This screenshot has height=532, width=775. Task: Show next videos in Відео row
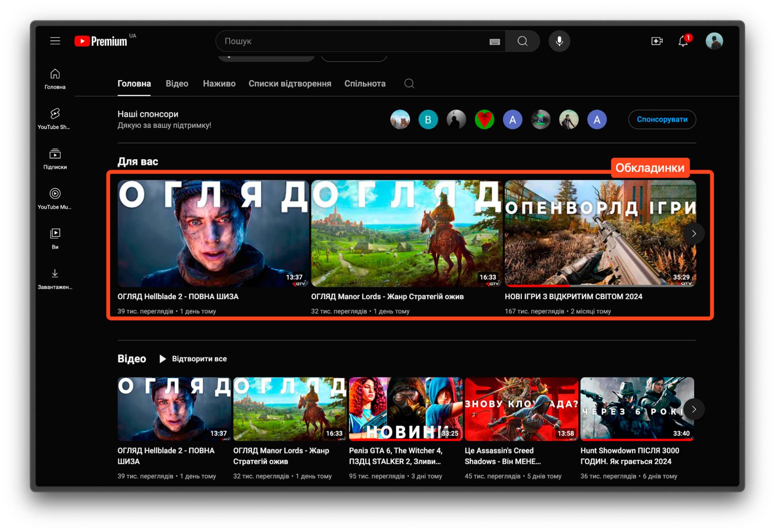pyautogui.click(x=694, y=409)
